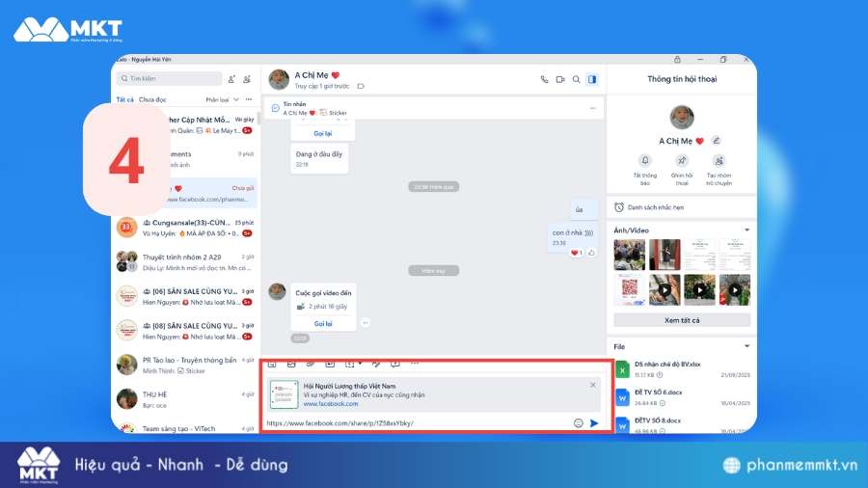868x488 pixels.
Task: Open file DS nhận chế độ BV.xlsx
Action: (682, 369)
